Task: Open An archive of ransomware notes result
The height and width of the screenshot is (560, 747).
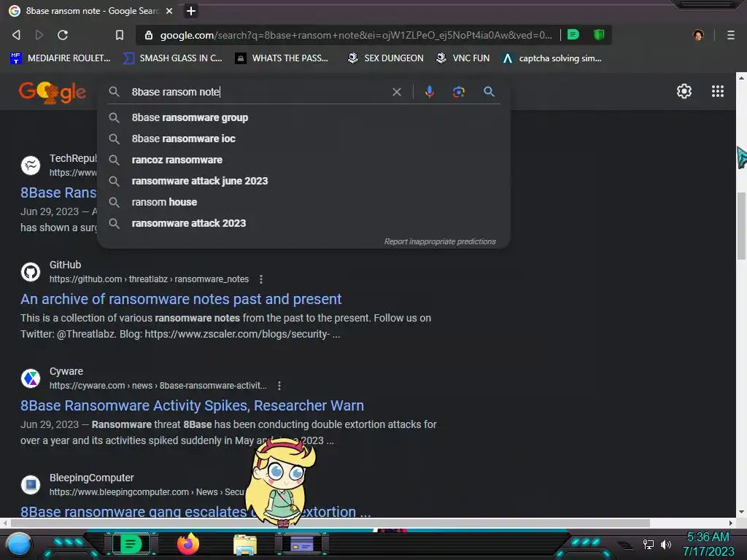Action: click(x=181, y=299)
